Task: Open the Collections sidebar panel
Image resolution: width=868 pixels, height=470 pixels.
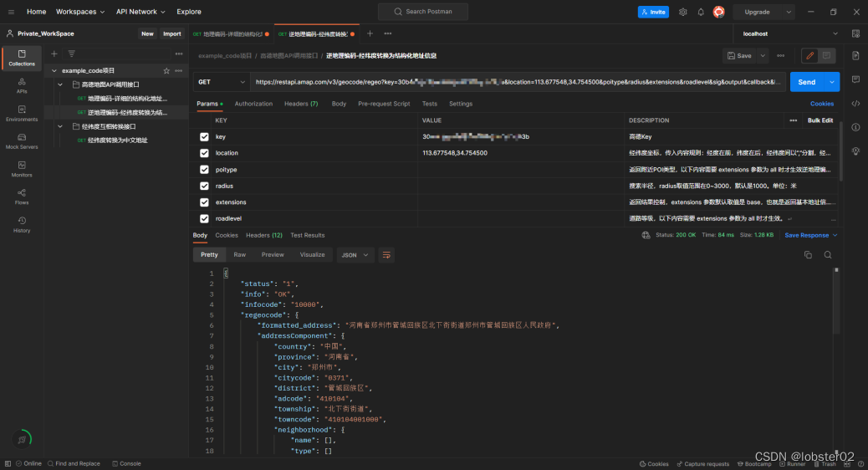Action: (x=22, y=58)
